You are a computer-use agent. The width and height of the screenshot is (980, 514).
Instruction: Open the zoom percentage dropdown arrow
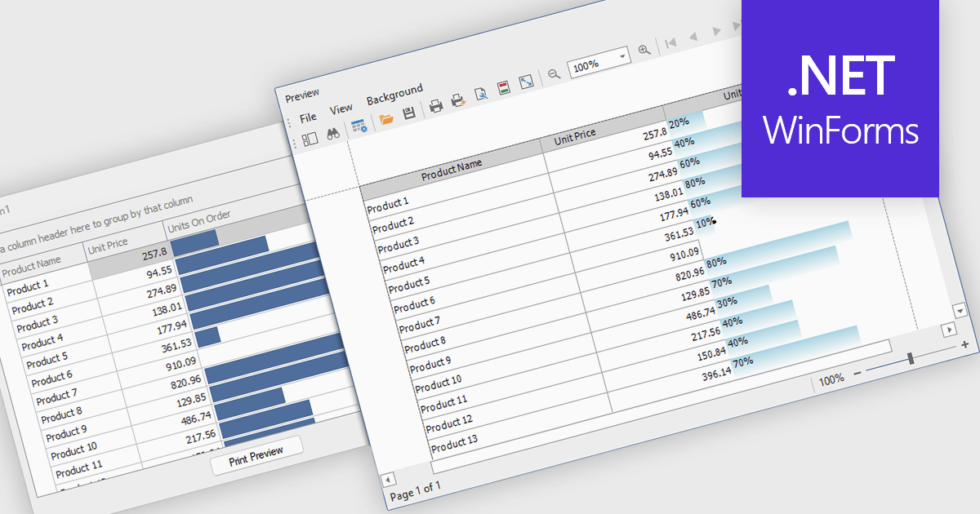point(622,56)
